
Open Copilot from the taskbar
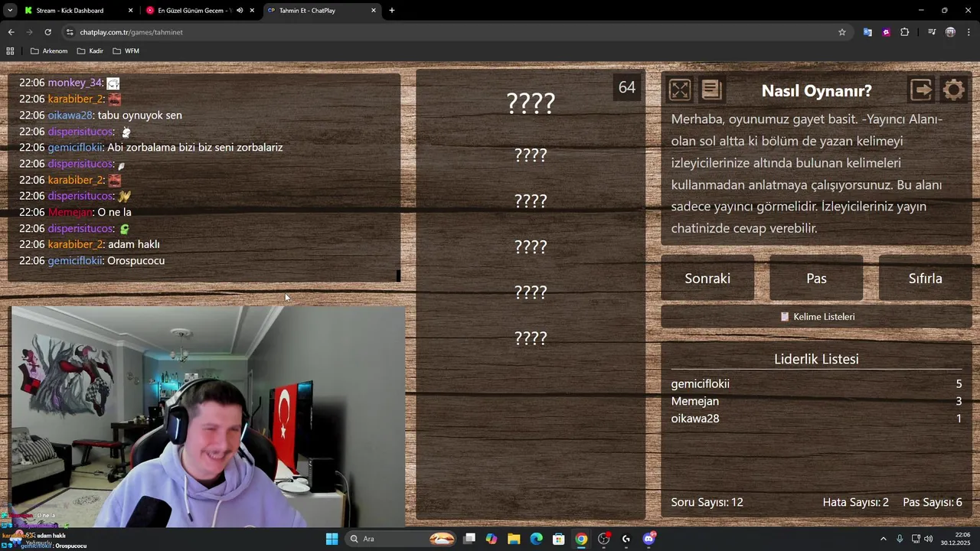tap(492, 539)
